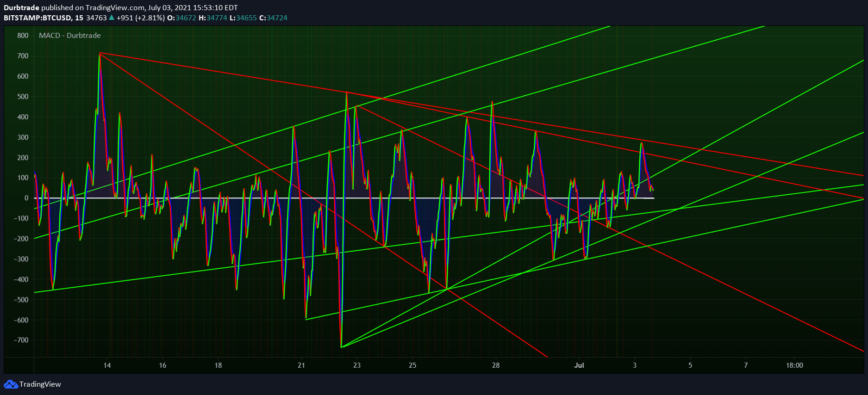Click the 100 label on the vertical scale

click(23, 178)
